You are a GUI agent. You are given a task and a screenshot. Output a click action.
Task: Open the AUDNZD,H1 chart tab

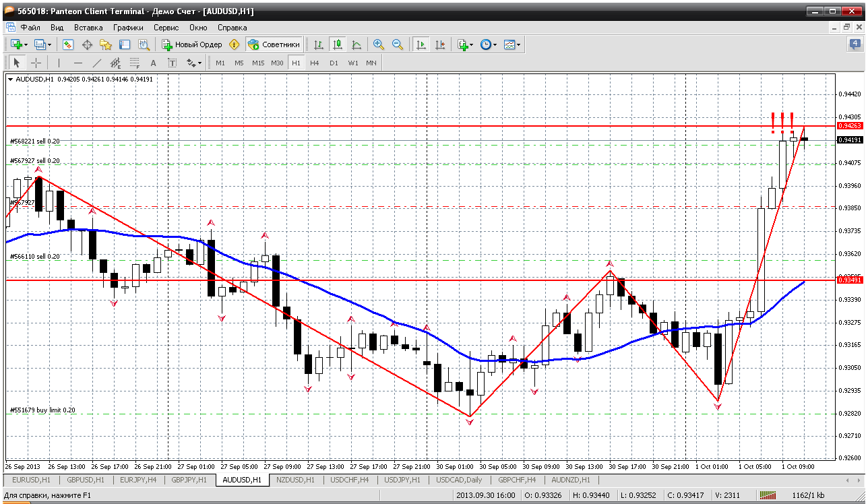(570, 480)
